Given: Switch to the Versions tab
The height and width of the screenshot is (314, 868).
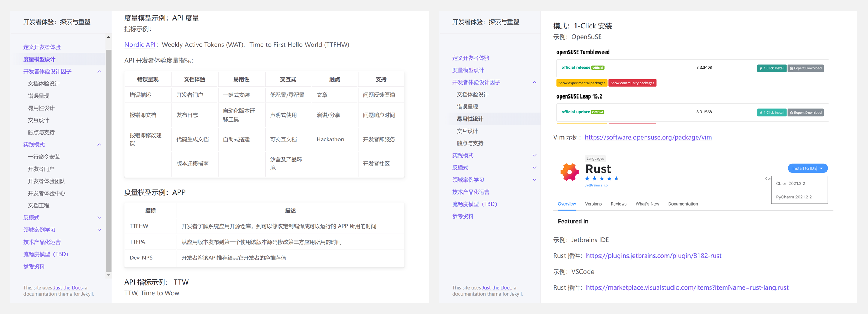Looking at the screenshot, I should click(593, 204).
